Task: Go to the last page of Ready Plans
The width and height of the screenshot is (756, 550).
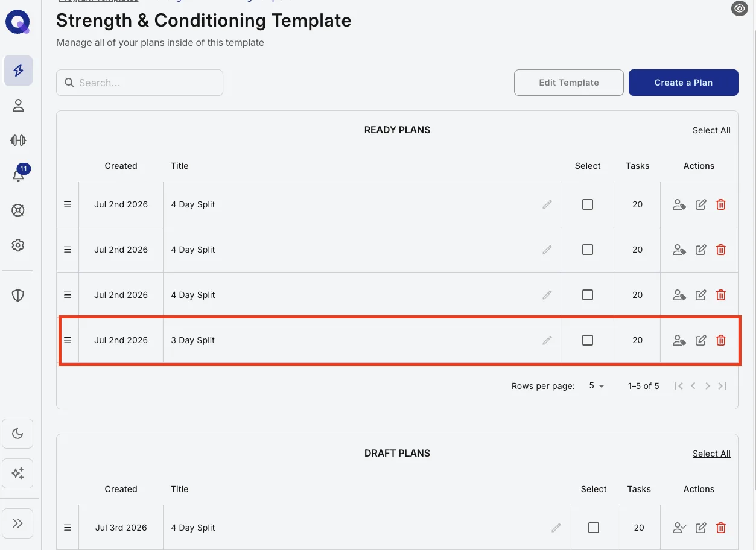Action: 722,386
